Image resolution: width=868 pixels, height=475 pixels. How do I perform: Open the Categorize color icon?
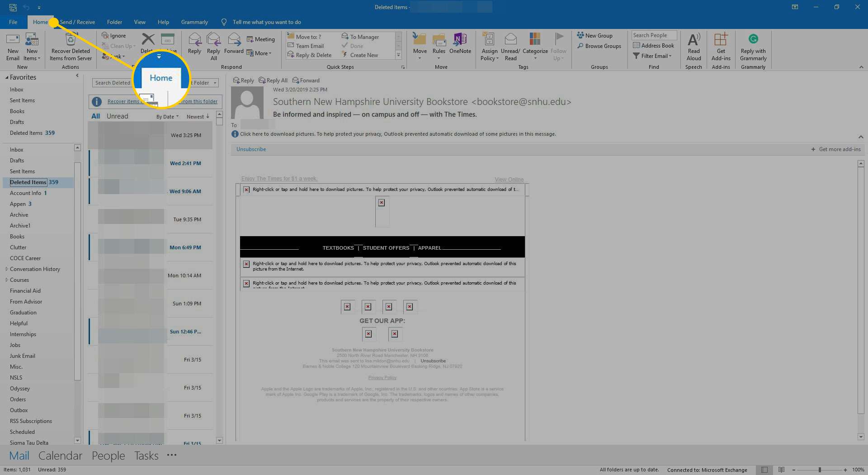point(535,39)
